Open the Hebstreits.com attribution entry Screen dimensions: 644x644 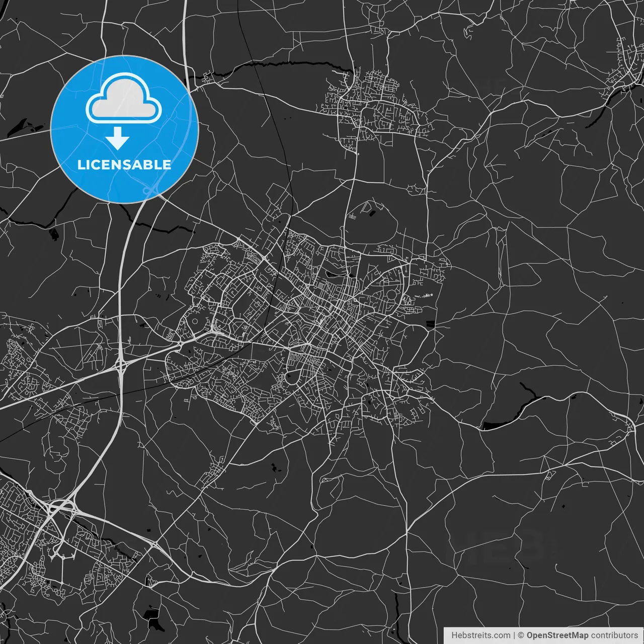(x=480, y=635)
